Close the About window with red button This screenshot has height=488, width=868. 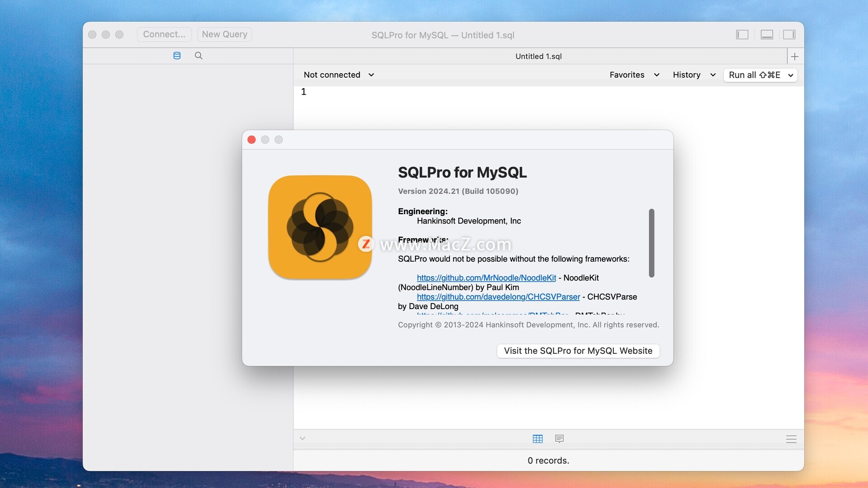point(252,140)
